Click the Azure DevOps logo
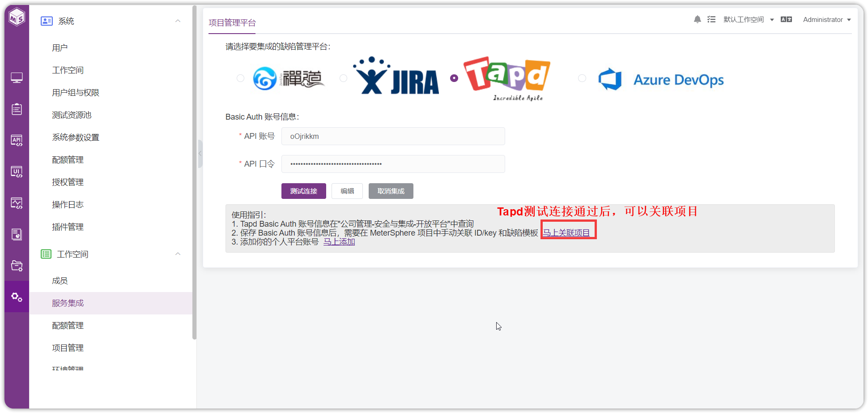868x413 pixels. [661, 80]
